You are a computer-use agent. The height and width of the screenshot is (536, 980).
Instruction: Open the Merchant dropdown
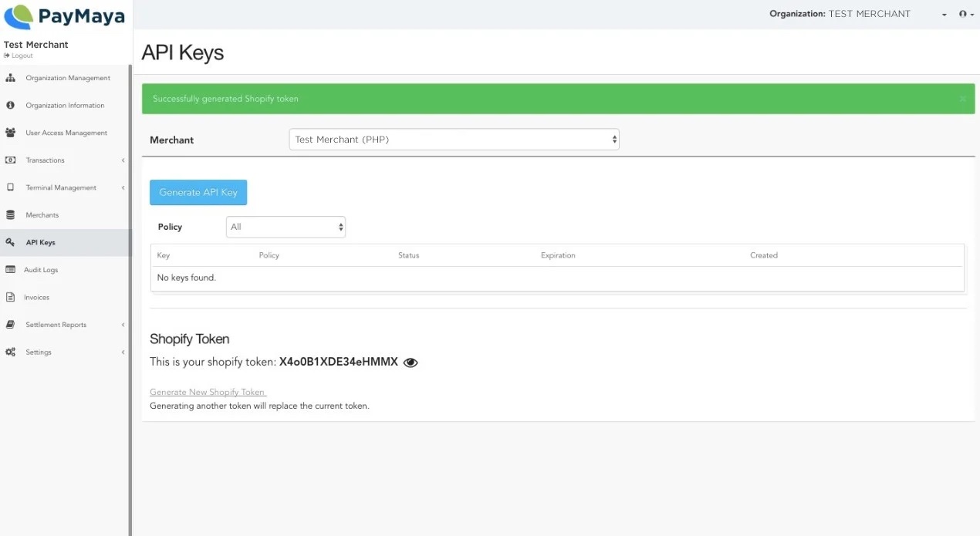(455, 140)
